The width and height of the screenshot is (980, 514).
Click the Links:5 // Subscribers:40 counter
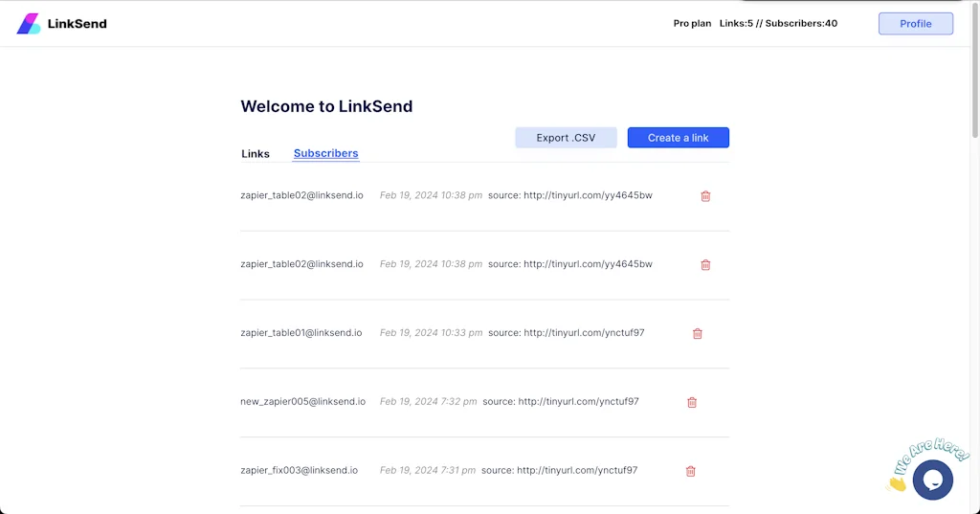[778, 23]
